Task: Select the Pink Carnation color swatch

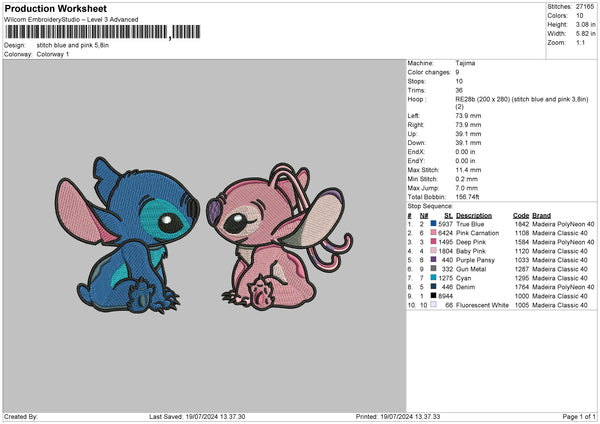Action: [x=434, y=233]
